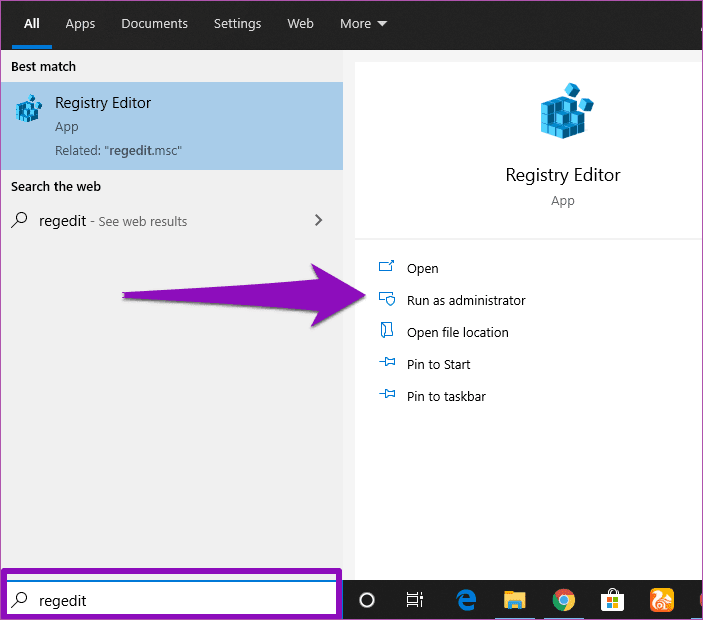Click the search box containing regedit
This screenshot has height=620, width=703.
[172, 598]
